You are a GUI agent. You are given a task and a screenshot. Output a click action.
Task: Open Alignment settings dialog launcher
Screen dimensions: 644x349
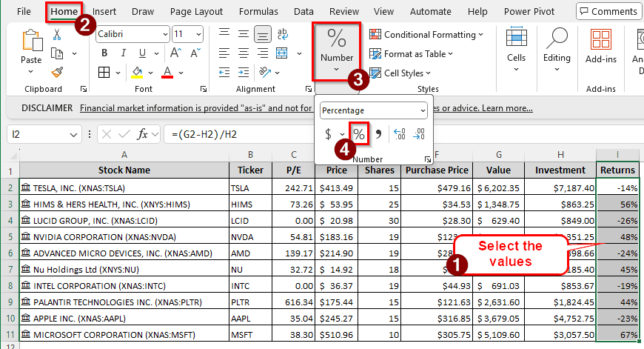coord(309,89)
